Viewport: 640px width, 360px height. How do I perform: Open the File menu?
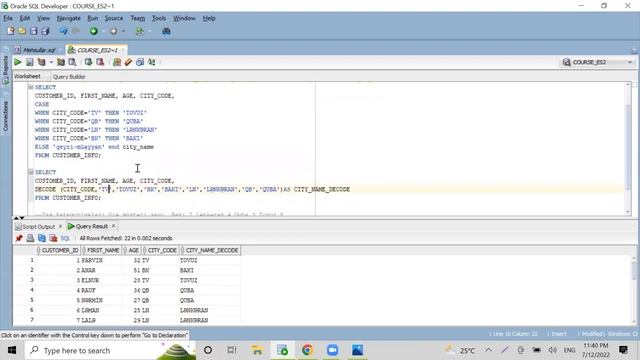8,18
